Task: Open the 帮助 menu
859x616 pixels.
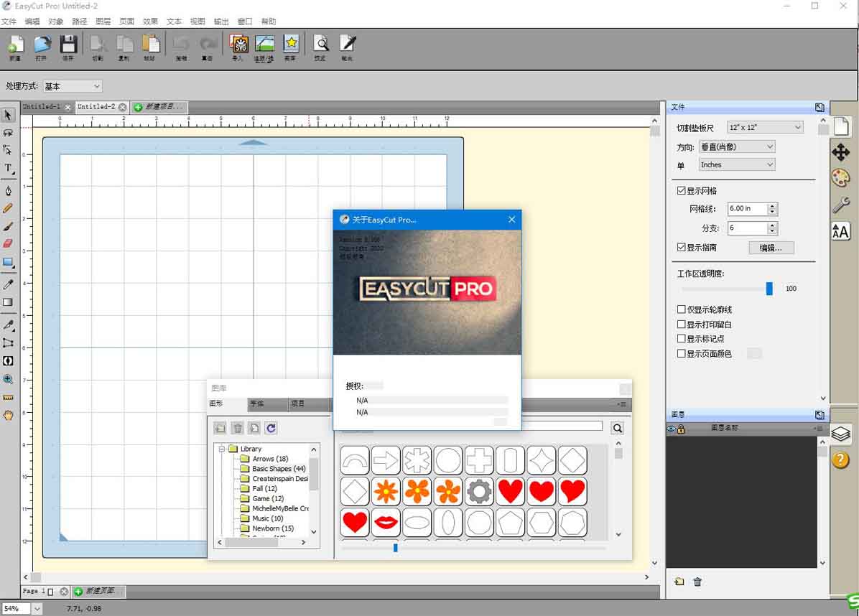Action: pyautogui.click(x=269, y=22)
